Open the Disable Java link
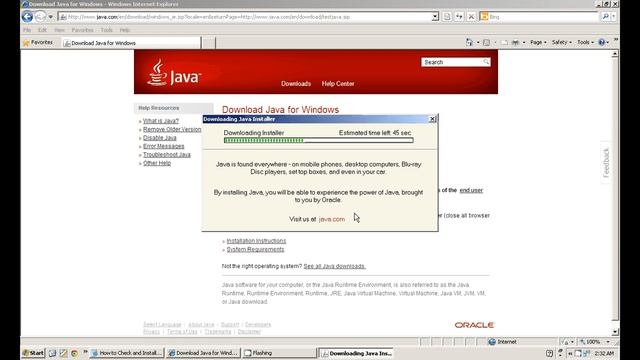Image resolution: width=640 pixels, height=360 pixels. (160, 138)
